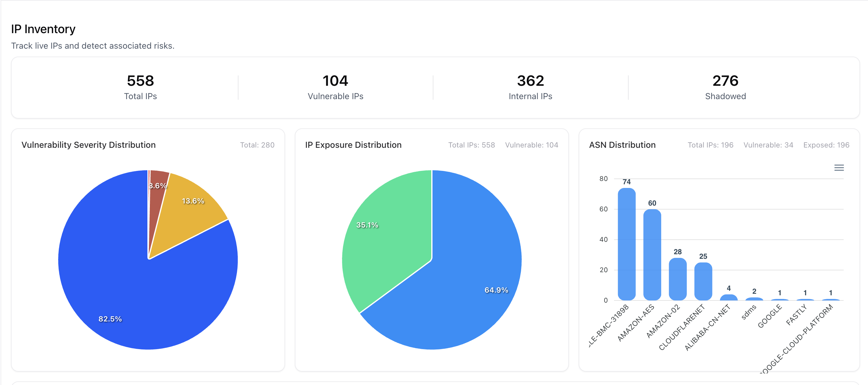
Task: Click the bar labeled 74
Action: pyautogui.click(x=626, y=244)
